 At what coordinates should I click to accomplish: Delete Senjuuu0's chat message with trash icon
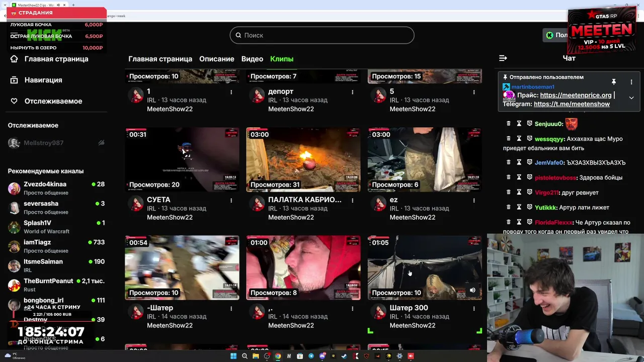point(508,124)
